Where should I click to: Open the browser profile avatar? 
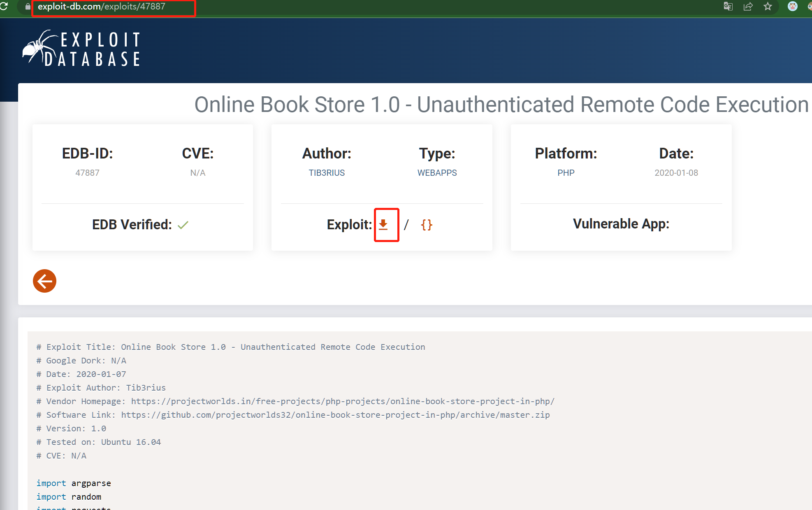point(792,7)
